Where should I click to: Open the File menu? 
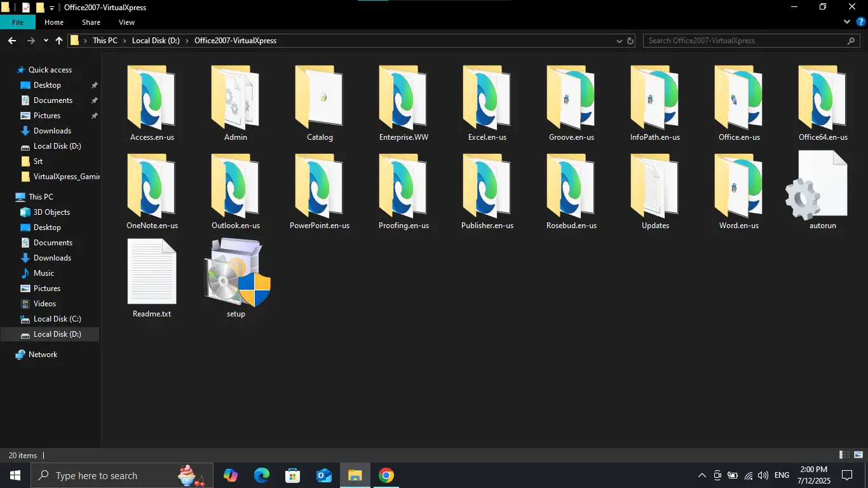[18, 22]
